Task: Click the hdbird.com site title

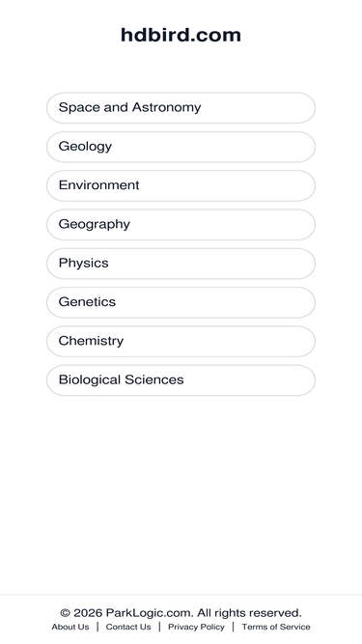Action: 181,35
